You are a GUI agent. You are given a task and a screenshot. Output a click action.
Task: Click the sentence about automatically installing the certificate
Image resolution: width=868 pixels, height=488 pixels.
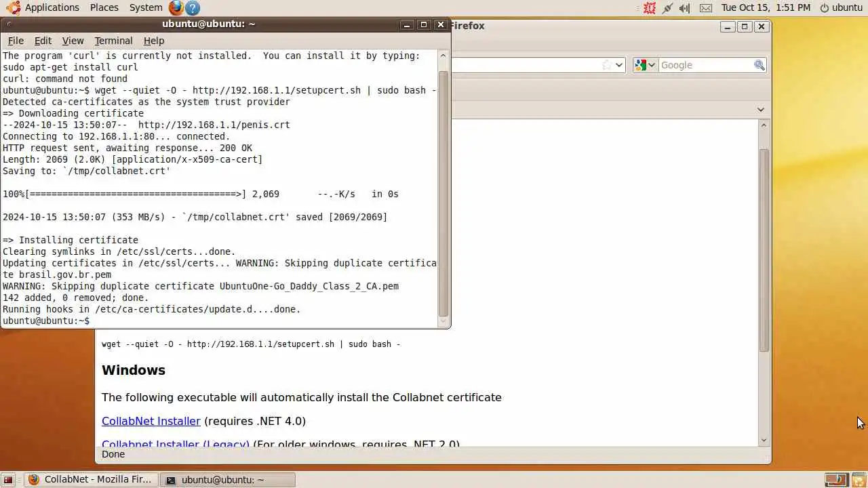[x=302, y=397]
